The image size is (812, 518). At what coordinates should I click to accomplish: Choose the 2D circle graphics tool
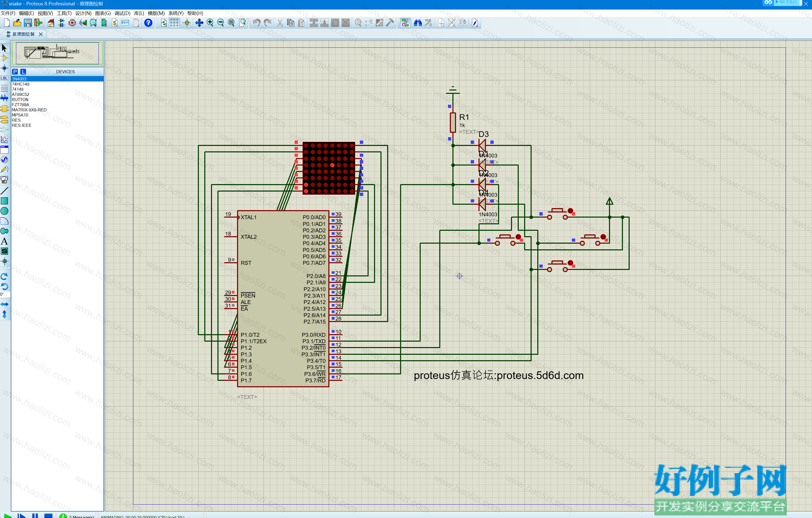[4, 211]
